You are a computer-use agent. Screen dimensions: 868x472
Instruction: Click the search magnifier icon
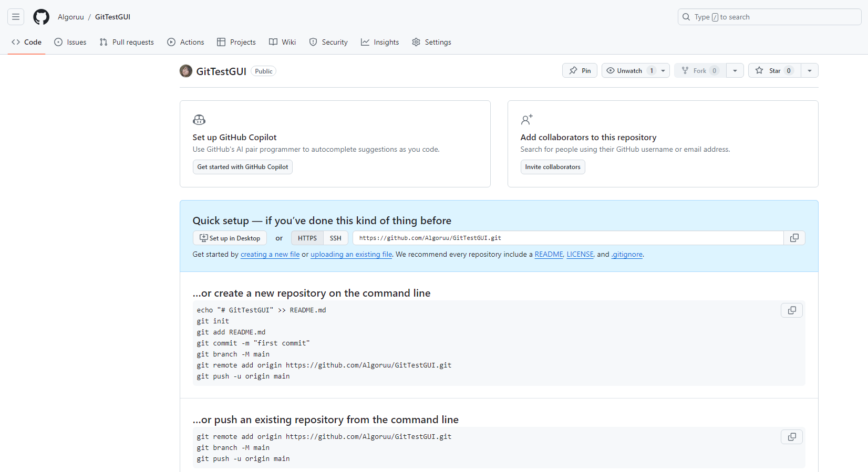point(686,17)
